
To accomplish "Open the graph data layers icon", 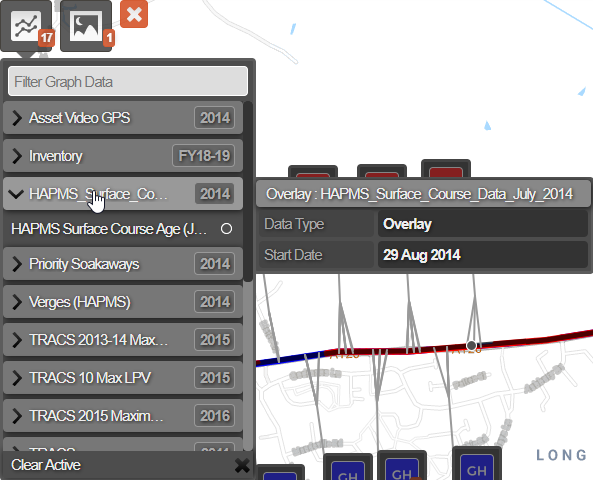I will click(x=26, y=26).
